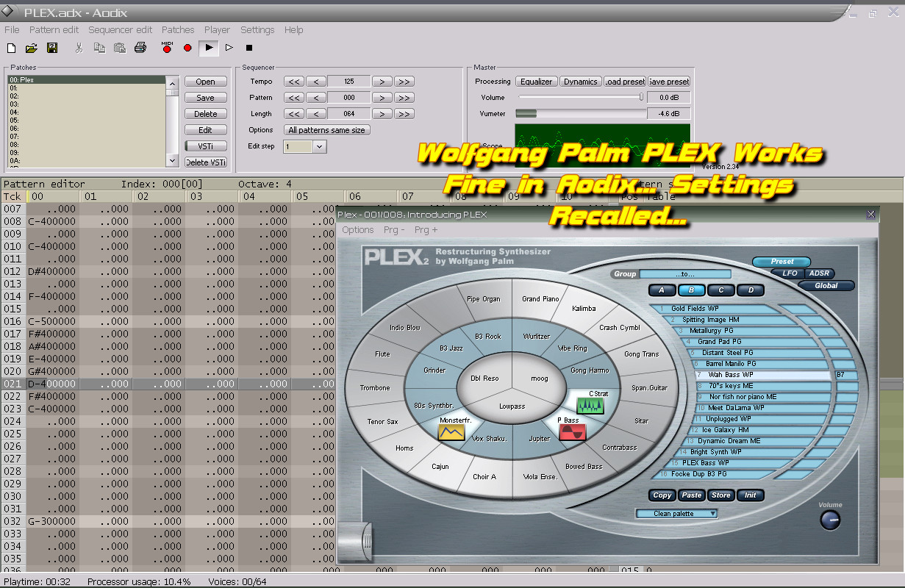Viewport: 905px width, 588px height.
Task: Switch to the Plex ADSR tab
Action: (x=819, y=273)
